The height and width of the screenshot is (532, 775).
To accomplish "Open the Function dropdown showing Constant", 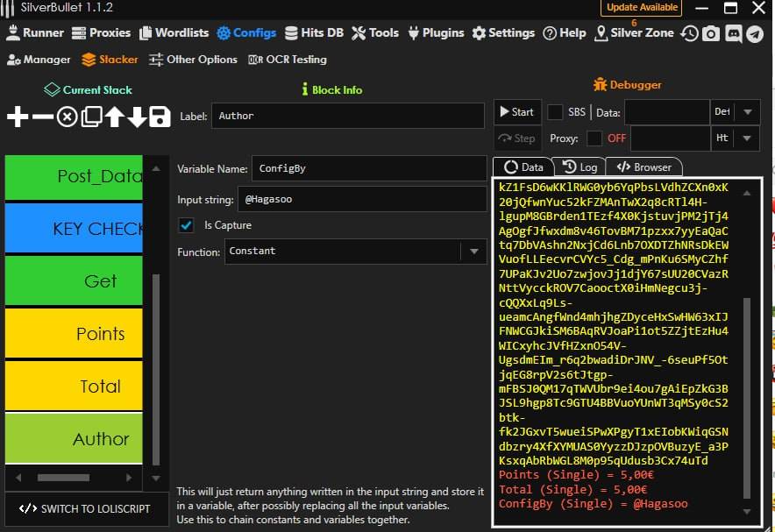I will 473,252.
